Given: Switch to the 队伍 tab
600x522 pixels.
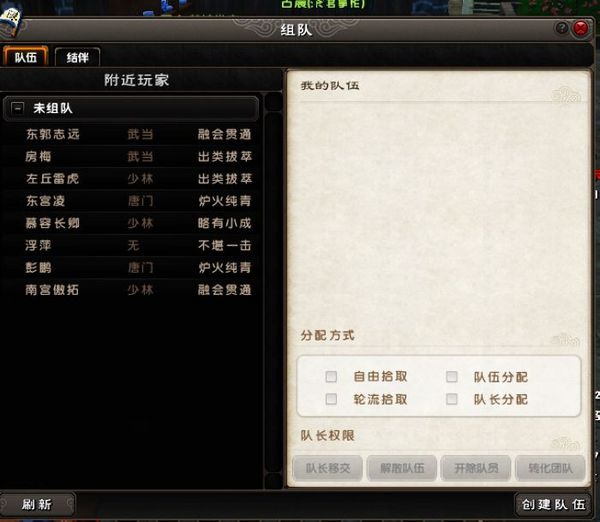Looking at the screenshot, I should pyautogui.click(x=26, y=57).
